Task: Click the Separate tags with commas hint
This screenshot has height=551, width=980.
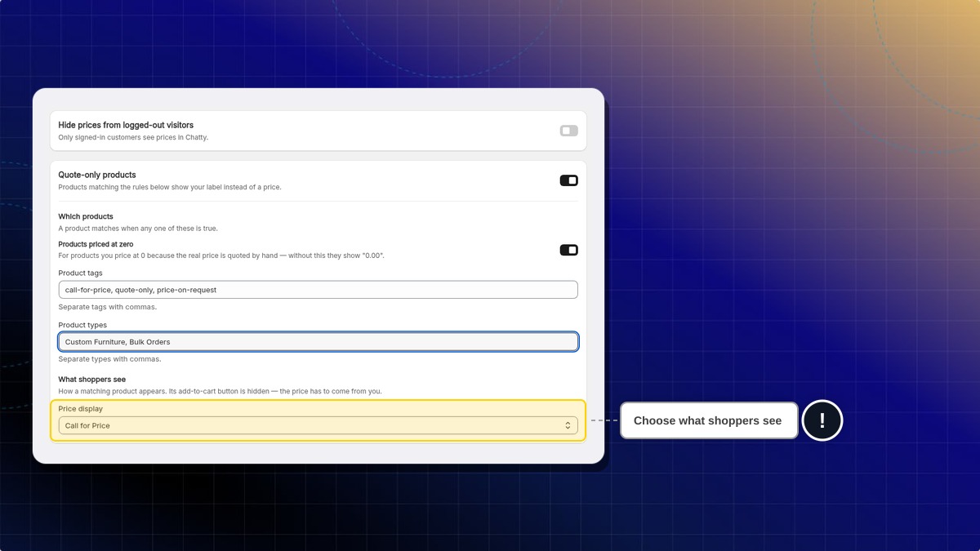Action: (108, 307)
